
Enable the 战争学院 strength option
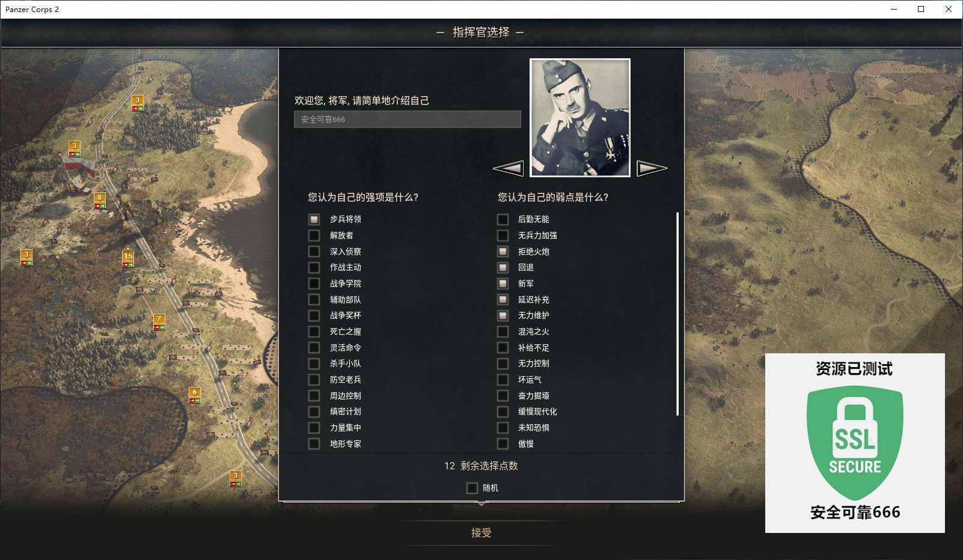click(314, 284)
